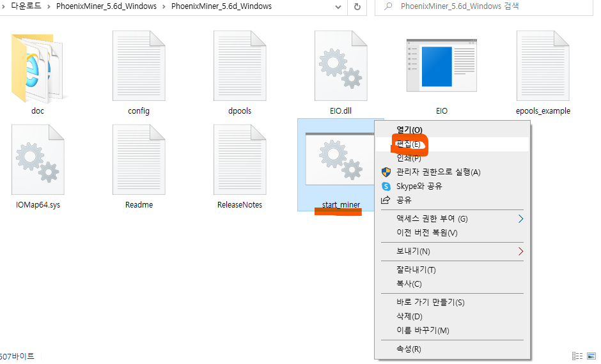Click the shield icon beside run as administrator
Viewport: 601px width, 364px height.
pyautogui.click(x=386, y=172)
